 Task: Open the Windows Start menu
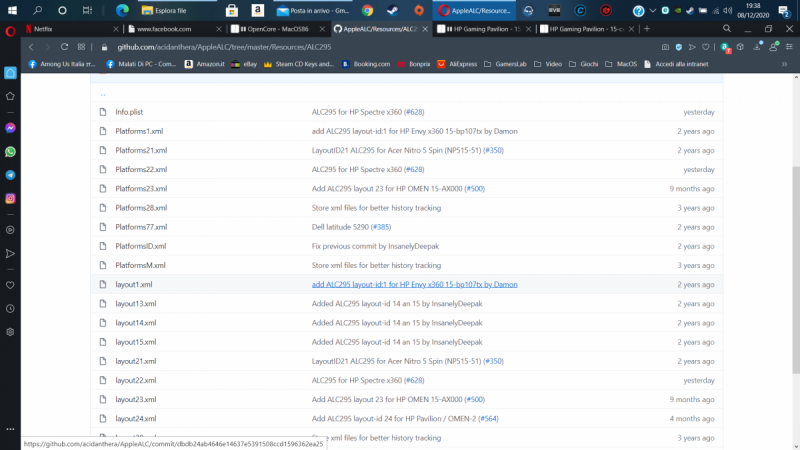[12, 10]
